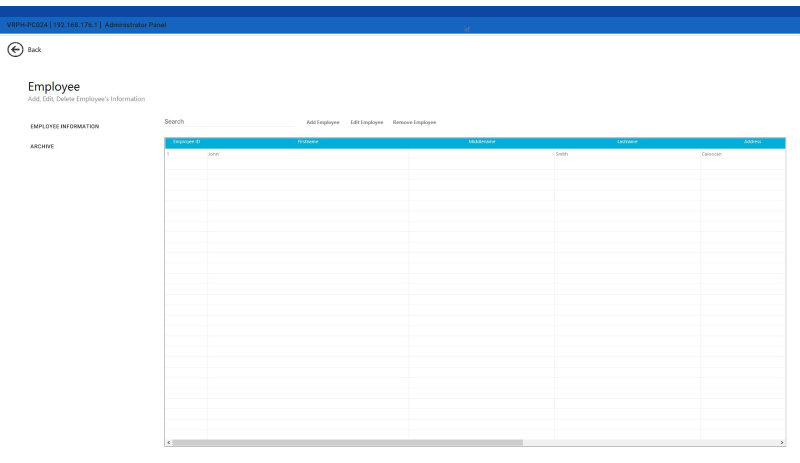Image resolution: width=800 pixels, height=463 pixels.
Task: Click the horizontal scrollbar thumb
Action: click(x=347, y=443)
